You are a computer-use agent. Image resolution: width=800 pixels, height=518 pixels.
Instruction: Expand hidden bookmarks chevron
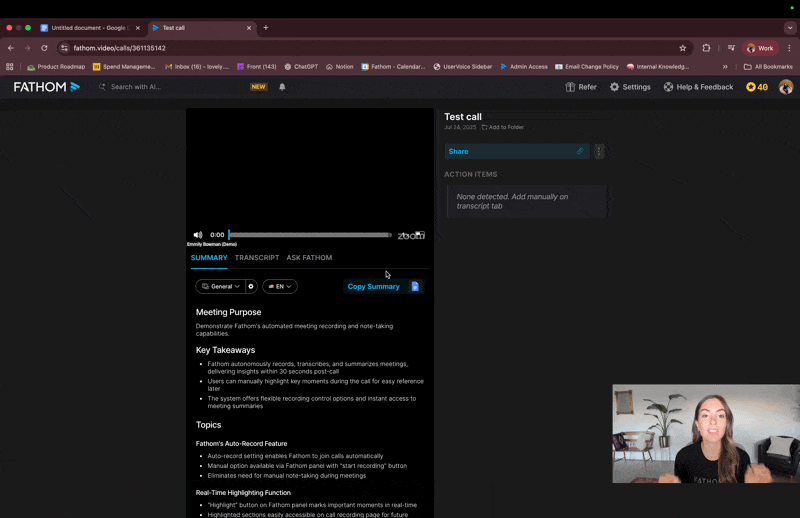tap(725, 67)
